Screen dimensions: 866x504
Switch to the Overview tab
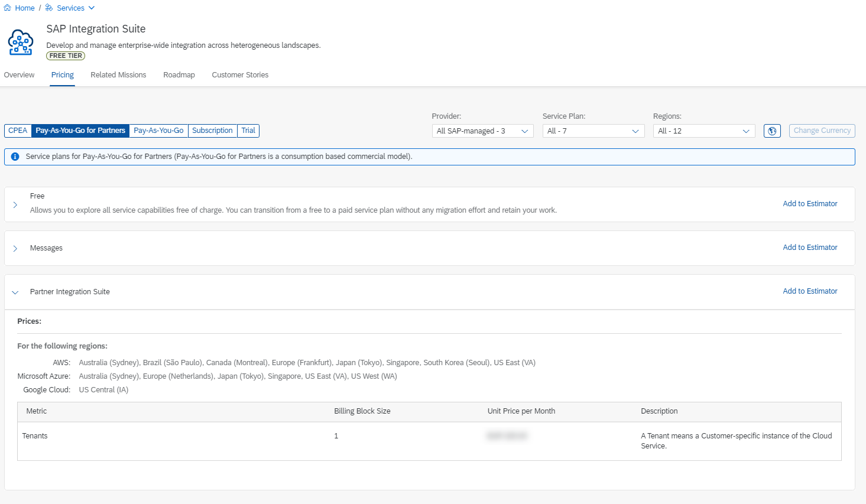pyautogui.click(x=20, y=75)
